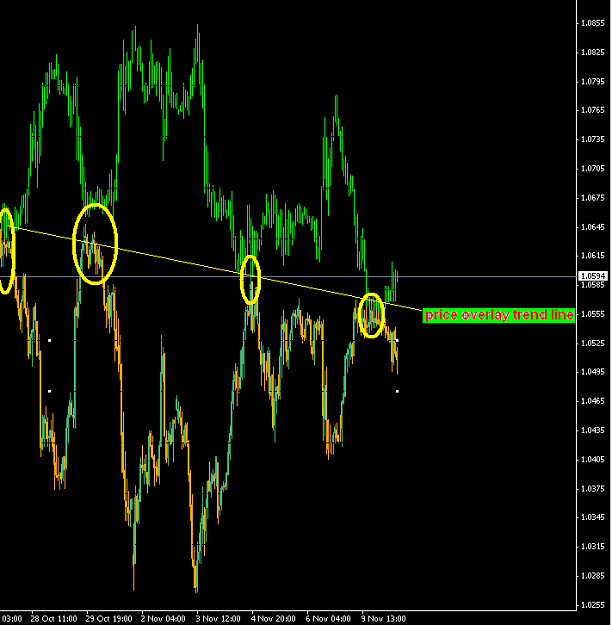Click the 1.0375 price scale value
This screenshot has height=625, width=612.
click(x=593, y=488)
